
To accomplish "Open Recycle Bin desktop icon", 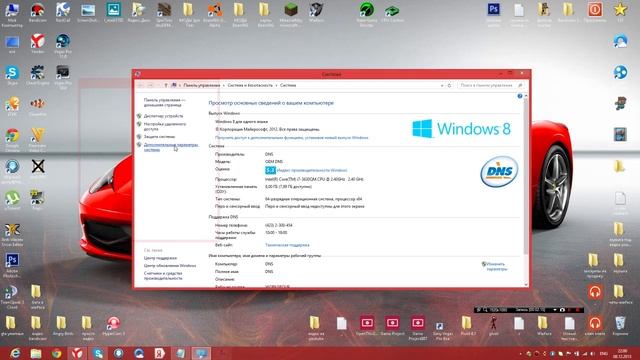I will pos(620,326).
